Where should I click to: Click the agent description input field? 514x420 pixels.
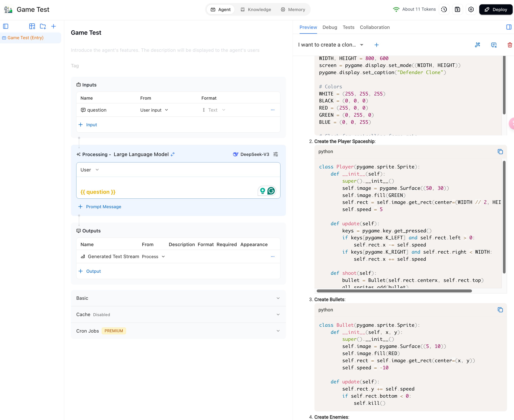(x=165, y=50)
